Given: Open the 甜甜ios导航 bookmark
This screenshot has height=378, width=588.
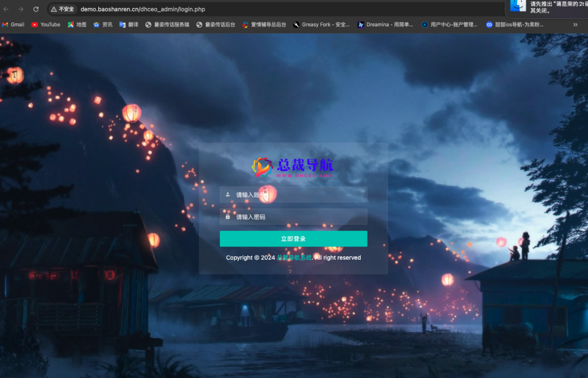Looking at the screenshot, I should tap(514, 24).
